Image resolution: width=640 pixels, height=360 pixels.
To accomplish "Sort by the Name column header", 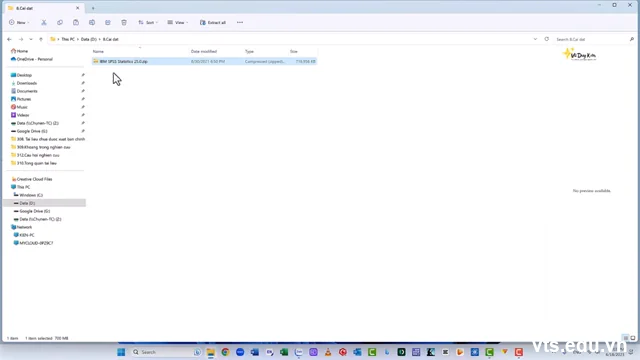I will (x=98, y=51).
